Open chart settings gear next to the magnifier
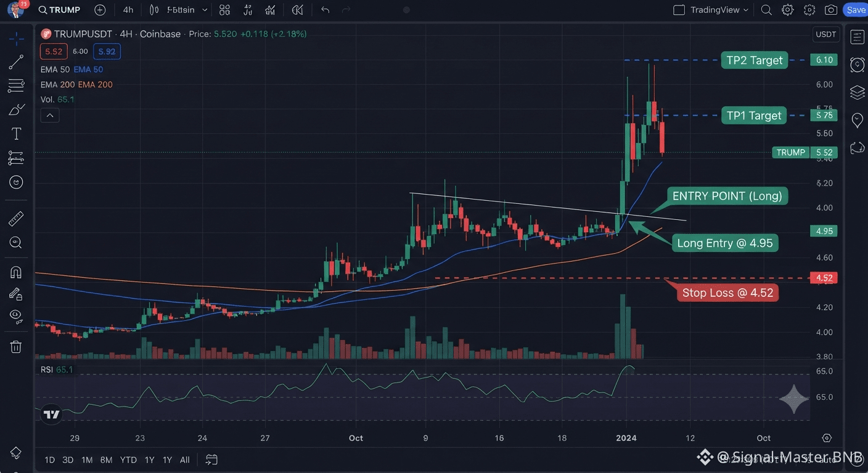 [787, 10]
